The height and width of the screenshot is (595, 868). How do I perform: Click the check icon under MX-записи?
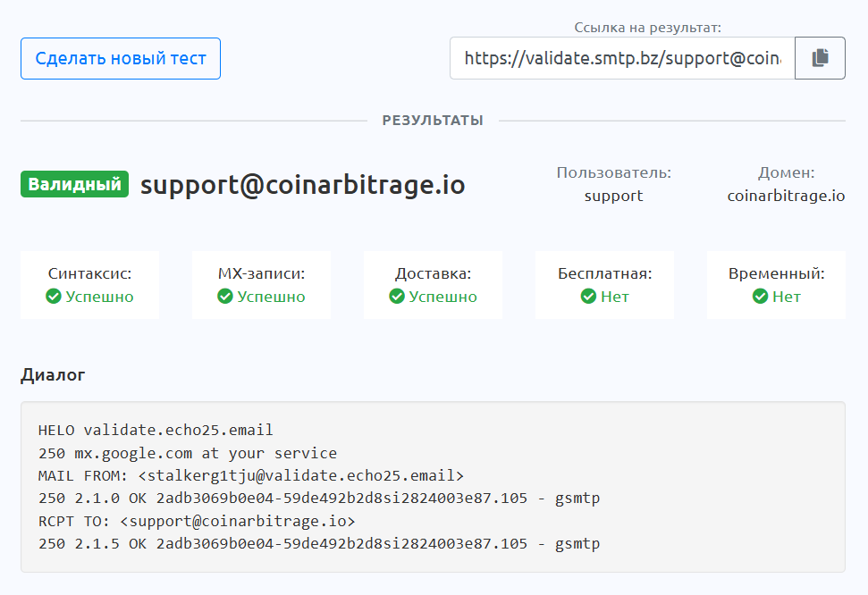pyautogui.click(x=225, y=297)
